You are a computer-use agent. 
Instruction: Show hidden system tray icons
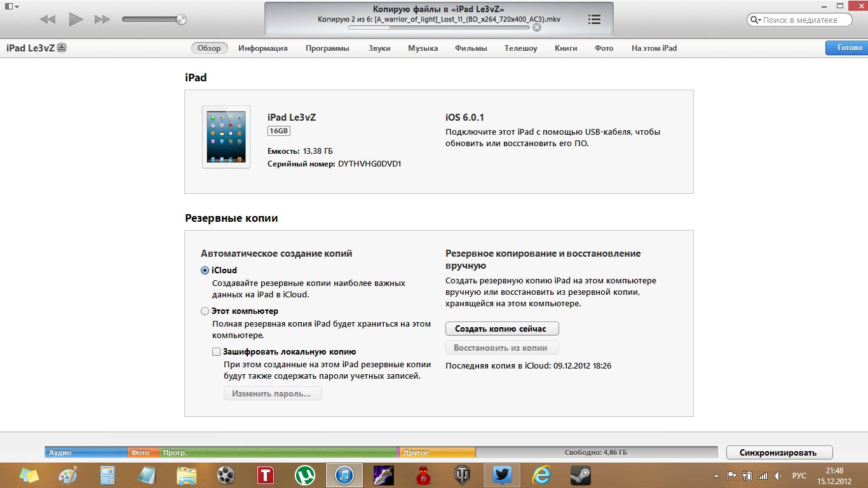click(x=717, y=475)
